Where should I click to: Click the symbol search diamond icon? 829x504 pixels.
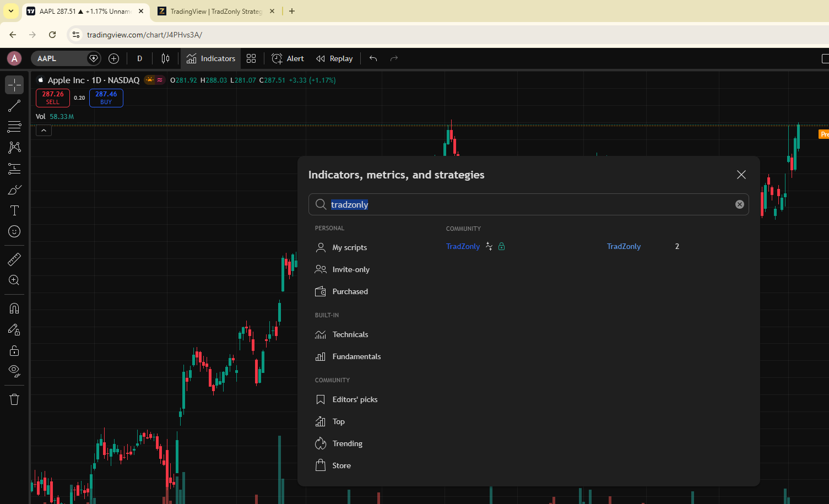[x=94, y=58]
